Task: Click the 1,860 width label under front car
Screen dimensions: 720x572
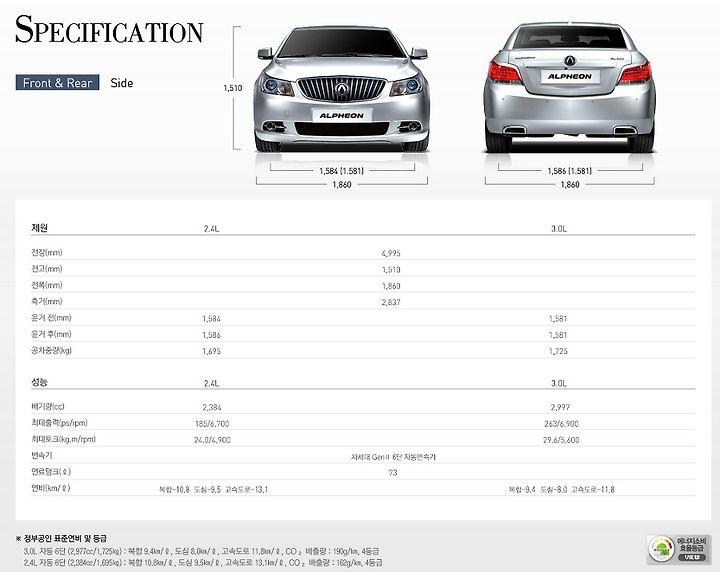Action: [x=342, y=185]
